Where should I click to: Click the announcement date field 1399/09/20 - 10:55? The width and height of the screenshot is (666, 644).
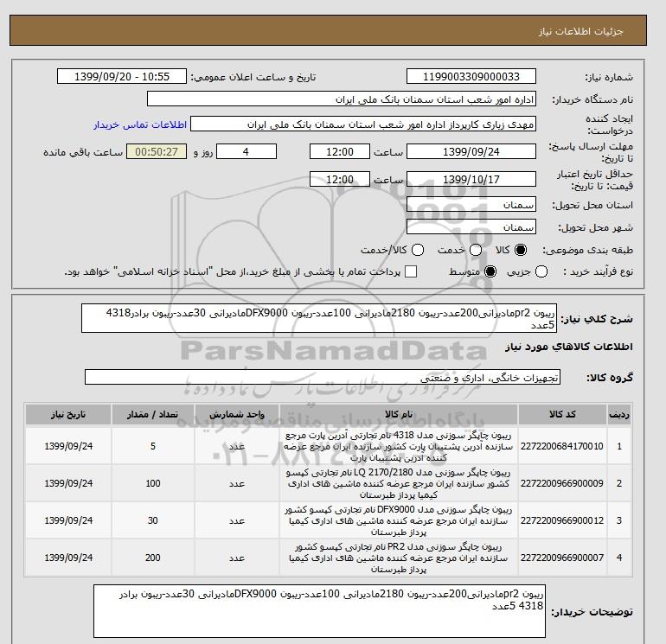[x=122, y=76]
